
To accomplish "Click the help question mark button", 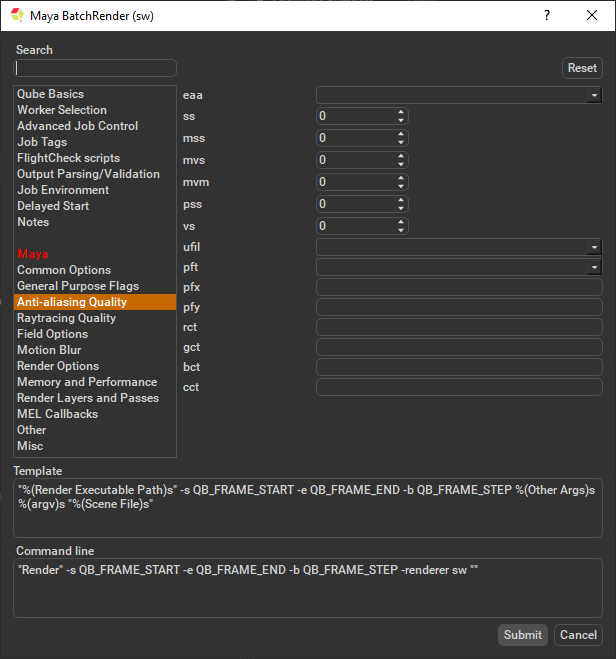I will pyautogui.click(x=546, y=15).
